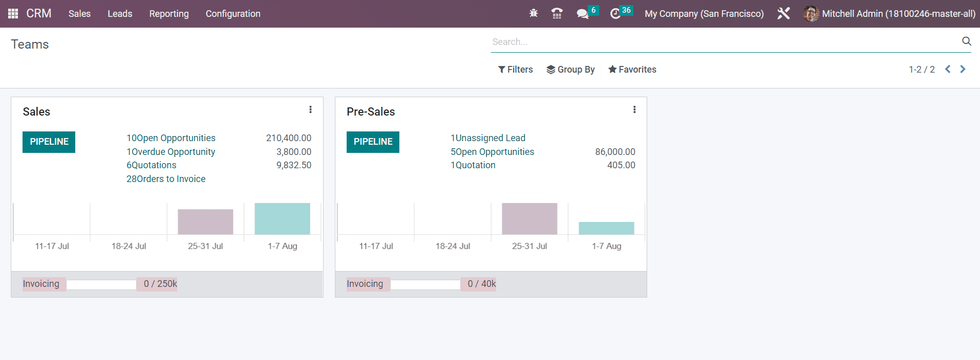Open the VoIP phone icon

click(557, 14)
